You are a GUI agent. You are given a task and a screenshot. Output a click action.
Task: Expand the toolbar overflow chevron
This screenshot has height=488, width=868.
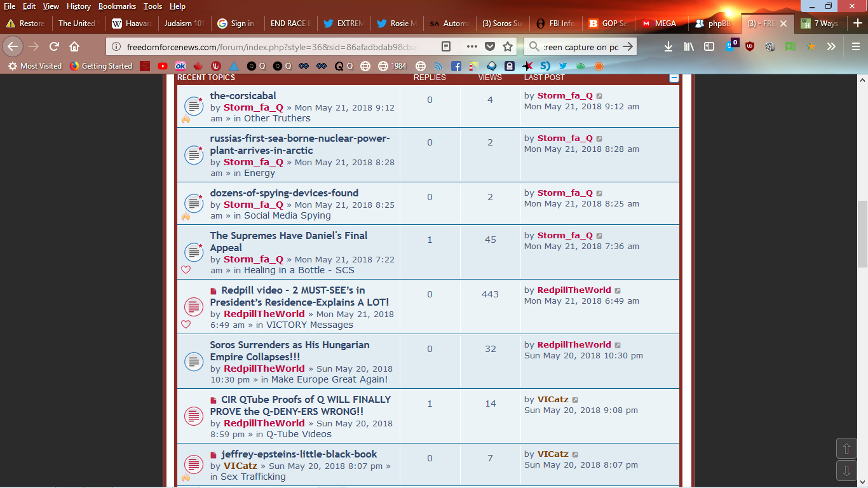coord(831,46)
